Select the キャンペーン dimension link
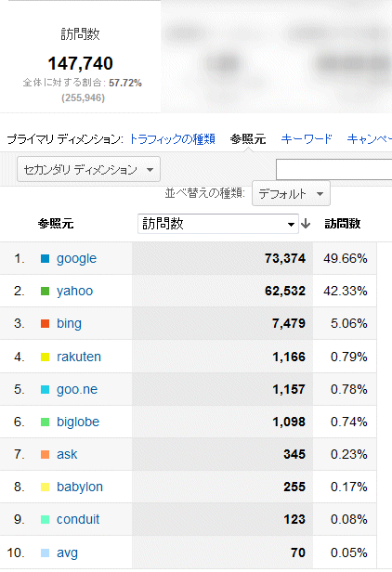 [369, 139]
